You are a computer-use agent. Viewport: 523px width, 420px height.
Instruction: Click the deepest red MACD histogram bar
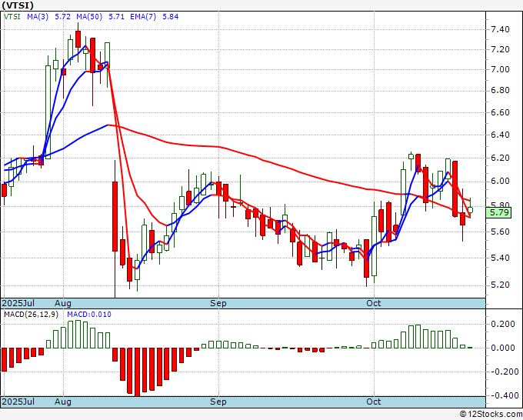click(x=137, y=372)
